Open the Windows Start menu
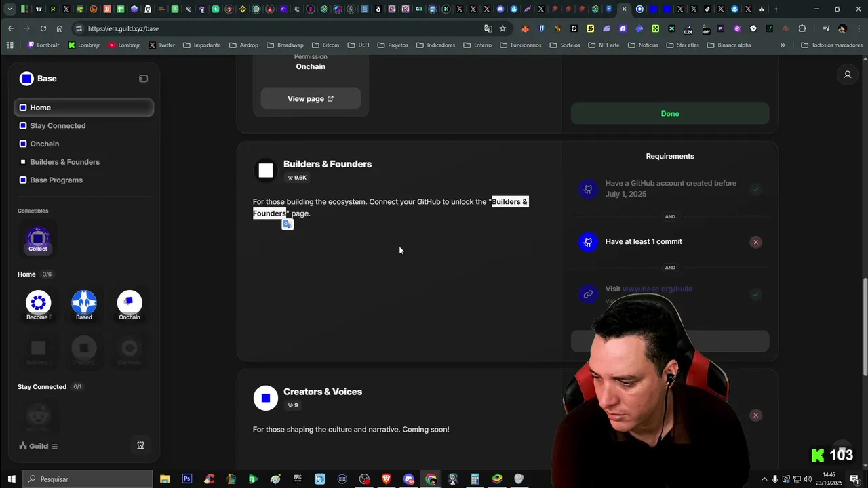 tap(11, 479)
